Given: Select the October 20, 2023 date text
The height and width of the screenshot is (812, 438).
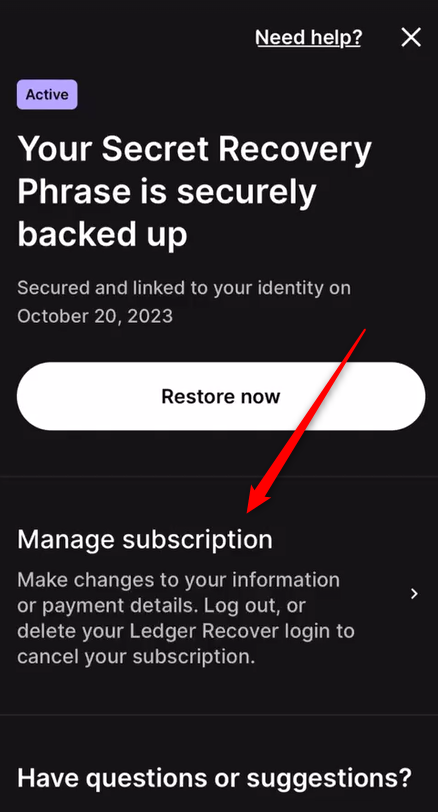Looking at the screenshot, I should point(95,316).
